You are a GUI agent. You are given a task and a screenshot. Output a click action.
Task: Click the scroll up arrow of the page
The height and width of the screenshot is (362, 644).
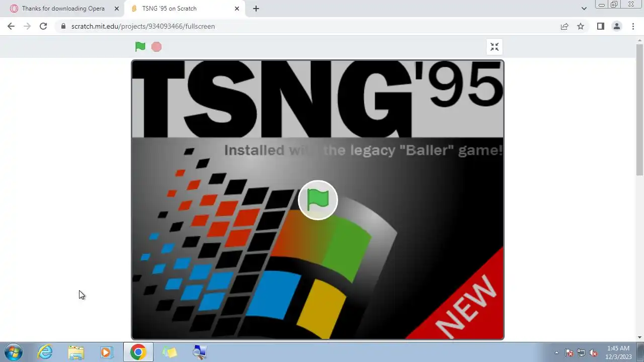tap(640, 40)
